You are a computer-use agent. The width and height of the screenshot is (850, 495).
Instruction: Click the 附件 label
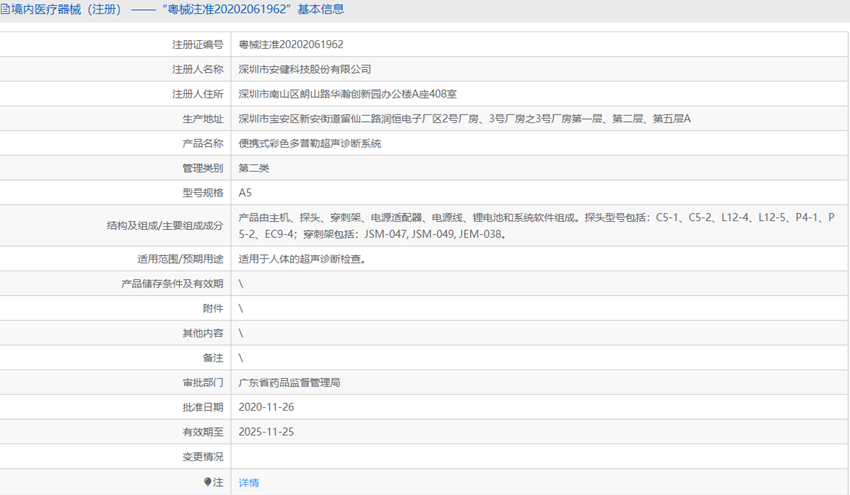pyautogui.click(x=213, y=308)
